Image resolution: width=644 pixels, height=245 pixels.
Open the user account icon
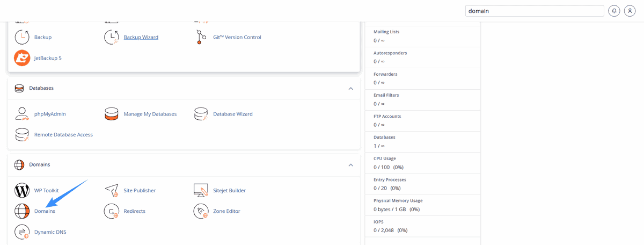coord(630,11)
